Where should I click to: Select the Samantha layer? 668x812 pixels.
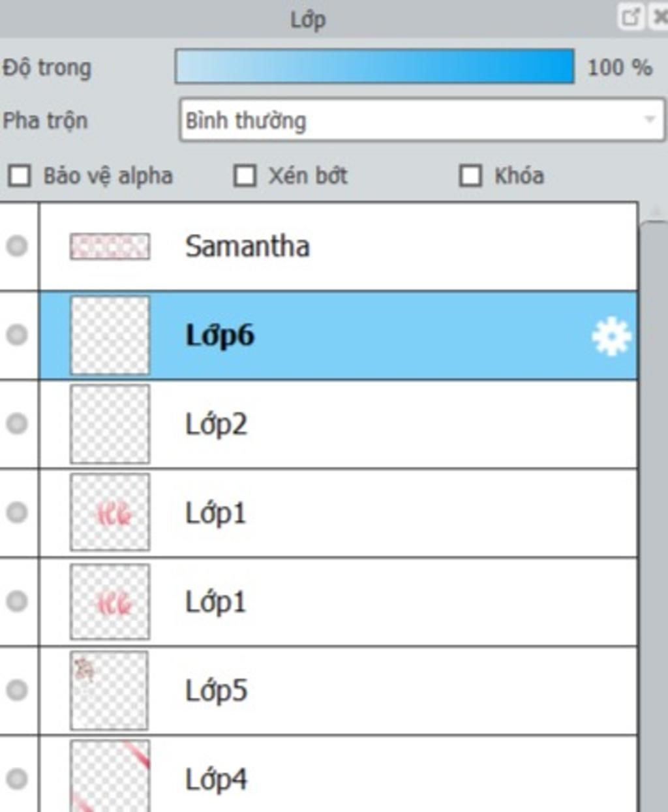[x=339, y=247]
